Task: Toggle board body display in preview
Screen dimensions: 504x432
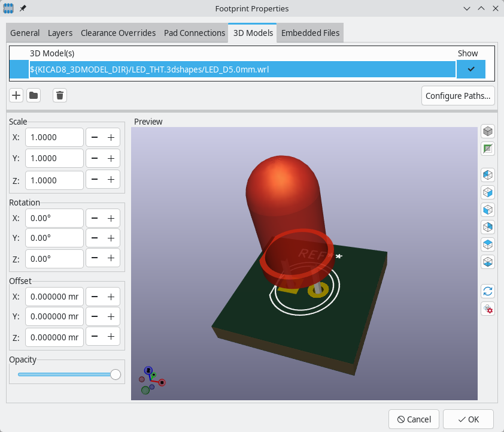Action: click(488, 149)
